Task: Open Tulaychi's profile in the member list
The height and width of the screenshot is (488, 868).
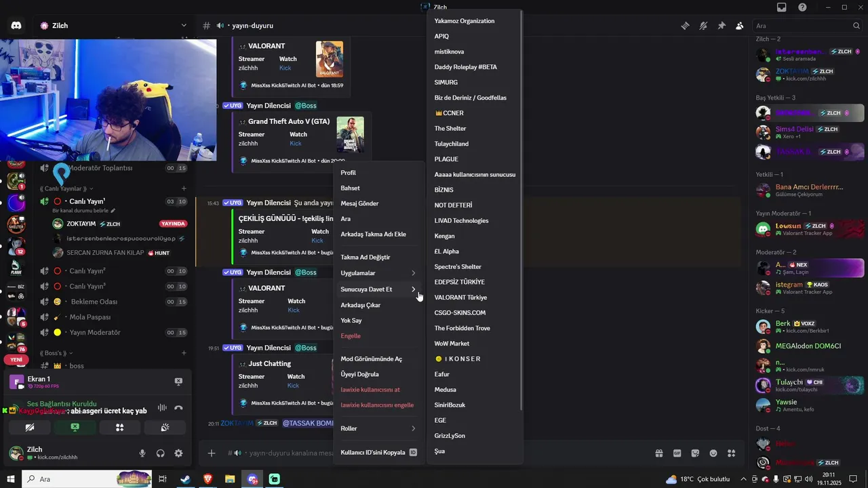Action: click(x=810, y=385)
